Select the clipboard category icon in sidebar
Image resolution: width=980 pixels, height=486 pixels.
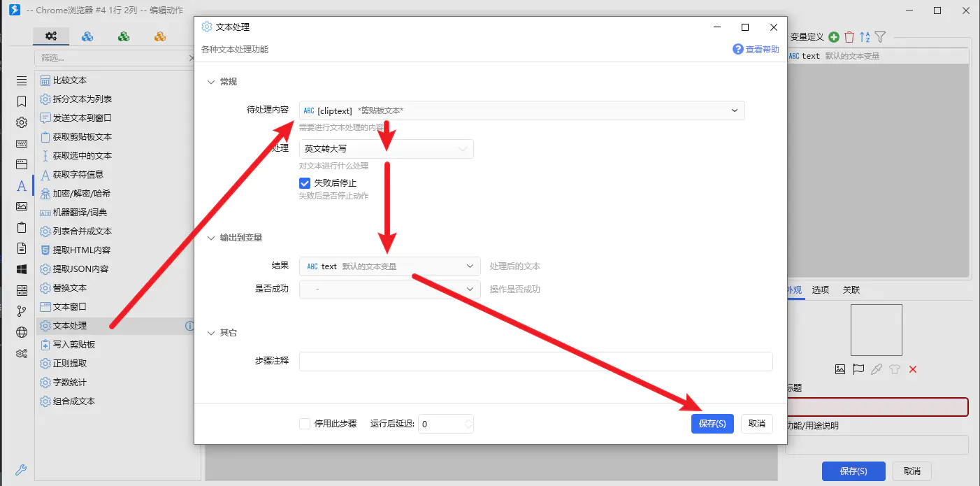pos(22,227)
